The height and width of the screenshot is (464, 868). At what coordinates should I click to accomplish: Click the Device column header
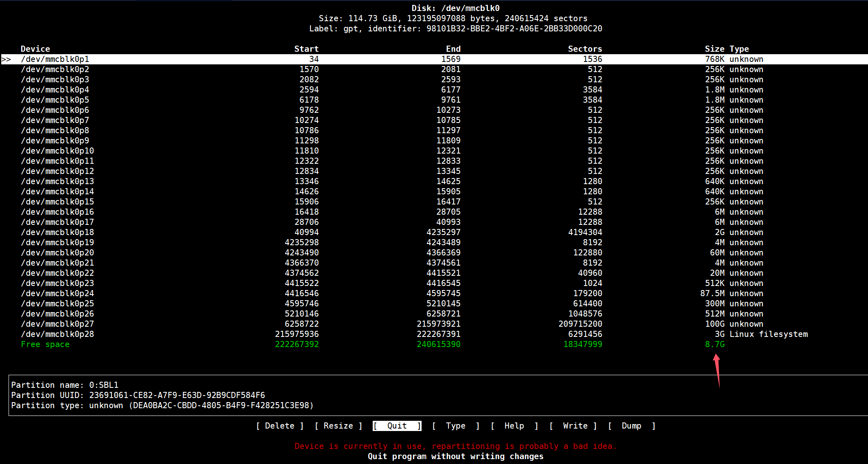[x=35, y=49]
